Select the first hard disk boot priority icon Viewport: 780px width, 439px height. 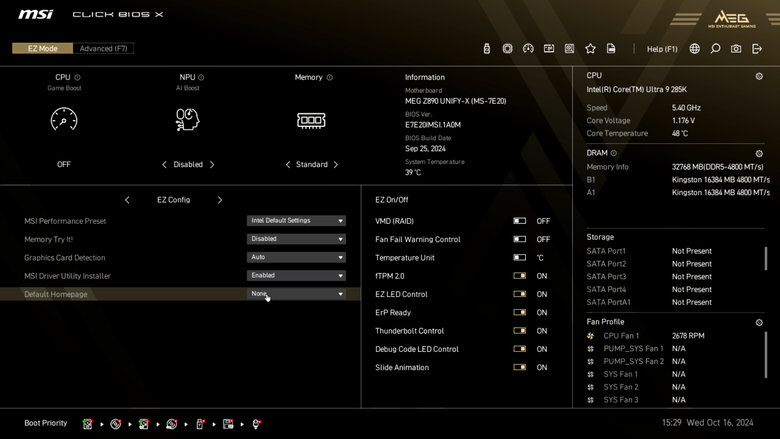(88, 424)
